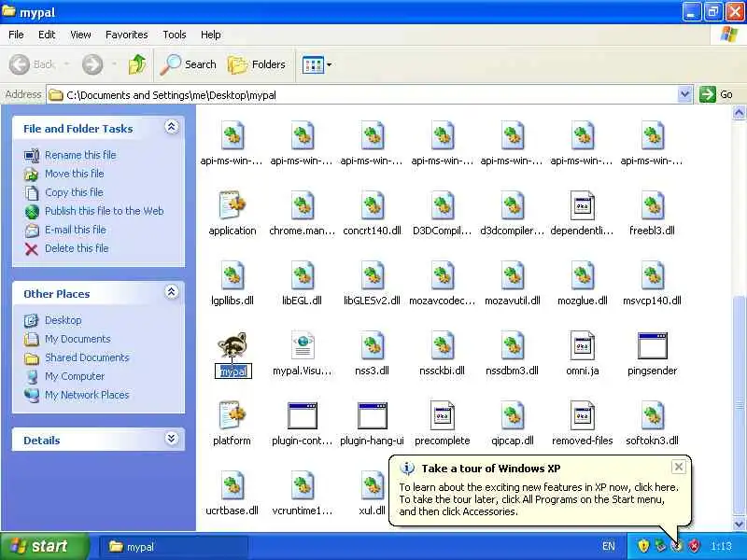747x560 pixels.
Task: Open the Windows Start menu
Action: tap(44, 546)
